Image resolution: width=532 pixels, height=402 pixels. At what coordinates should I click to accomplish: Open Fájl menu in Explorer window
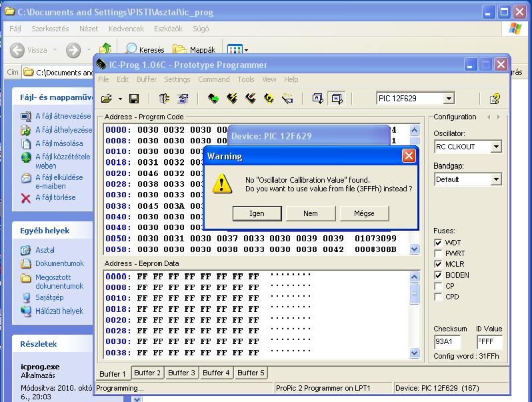15,29
